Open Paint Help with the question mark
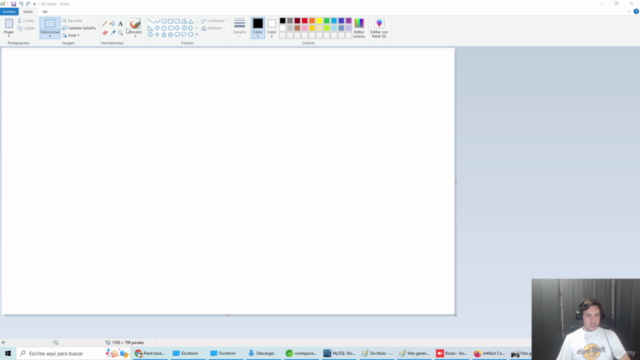Image resolution: width=640 pixels, height=360 pixels. [x=636, y=11]
